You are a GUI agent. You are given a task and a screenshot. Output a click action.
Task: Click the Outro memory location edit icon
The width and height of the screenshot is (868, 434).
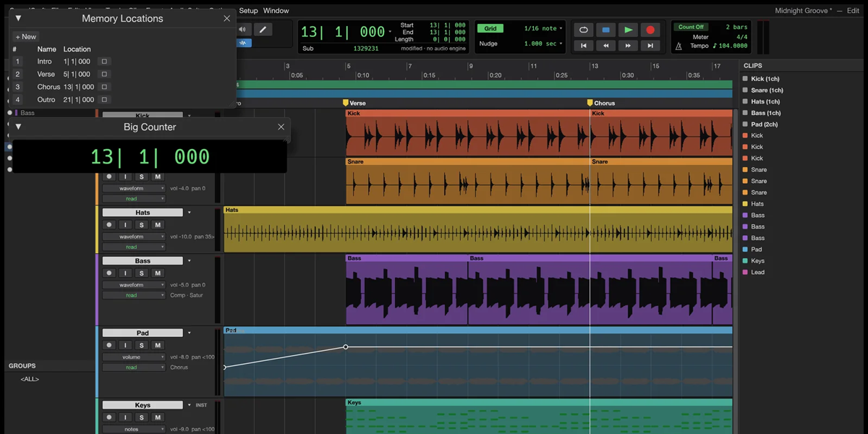[x=104, y=99]
